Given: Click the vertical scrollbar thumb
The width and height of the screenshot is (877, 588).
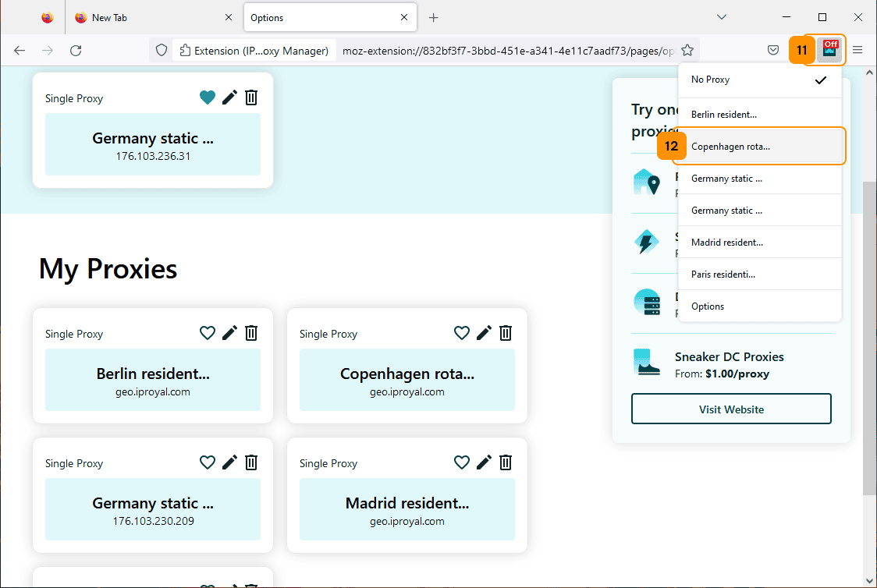Looking at the screenshot, I should [x=870, y=338].
